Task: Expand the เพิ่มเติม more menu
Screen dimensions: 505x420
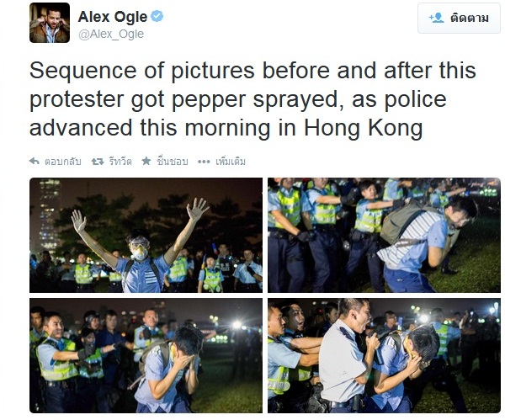Action: pos(231,161)
